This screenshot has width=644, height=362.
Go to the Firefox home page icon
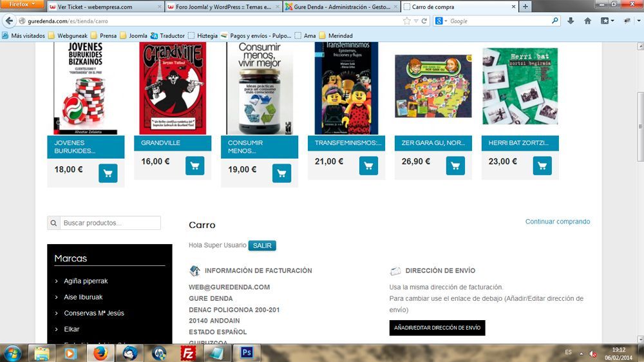(588, 21)
